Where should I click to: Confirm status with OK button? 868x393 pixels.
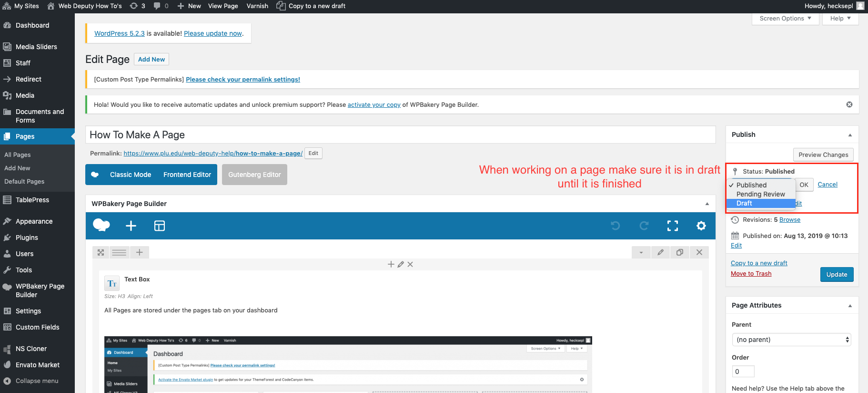coord(804,185)
